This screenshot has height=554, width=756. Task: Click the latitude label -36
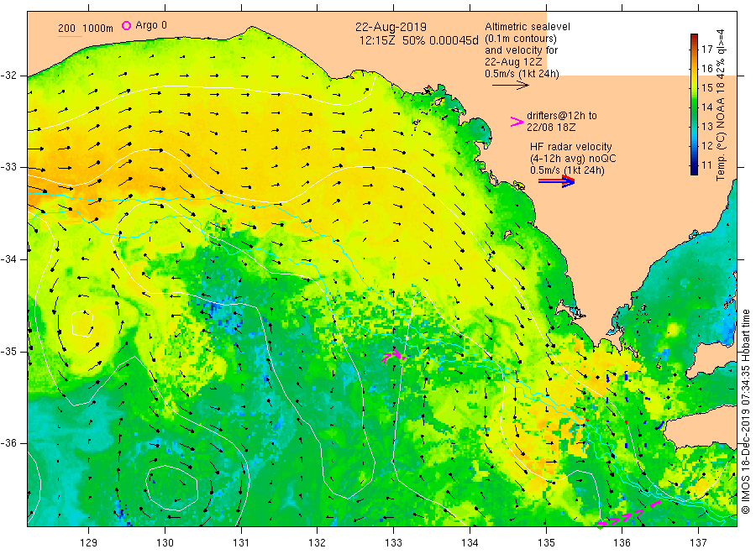click(x=8, y=443)
